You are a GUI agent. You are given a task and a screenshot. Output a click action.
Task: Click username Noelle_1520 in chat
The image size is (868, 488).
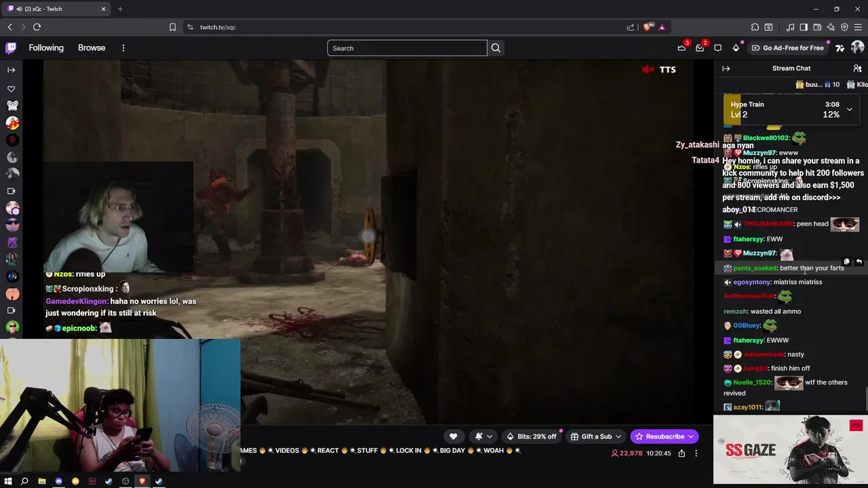752,382
